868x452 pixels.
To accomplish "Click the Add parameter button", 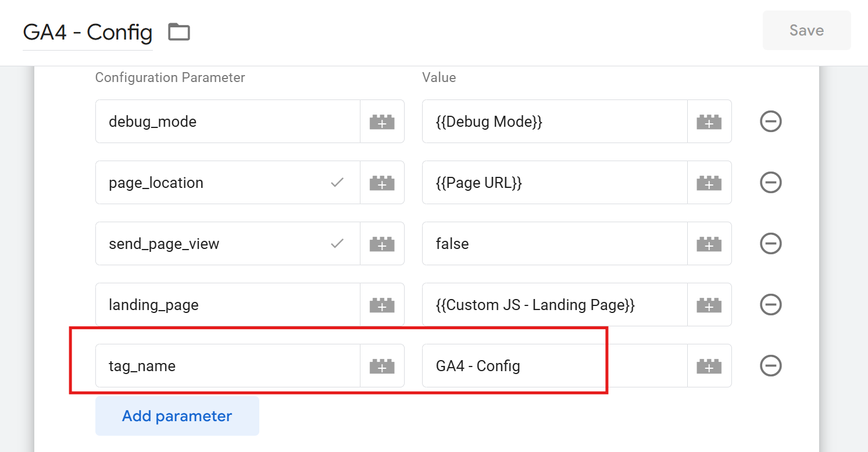I will tap(177, 417).
